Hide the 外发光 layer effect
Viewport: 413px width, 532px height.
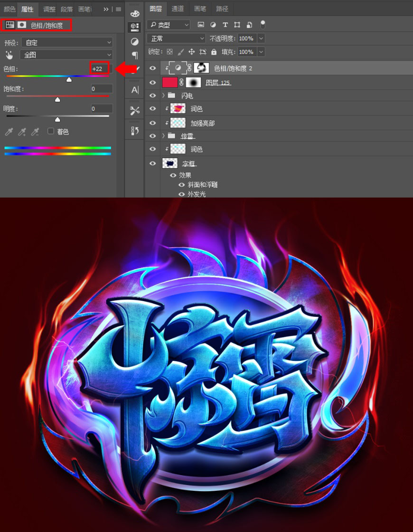pyautogui.click(x=182, y=194)
